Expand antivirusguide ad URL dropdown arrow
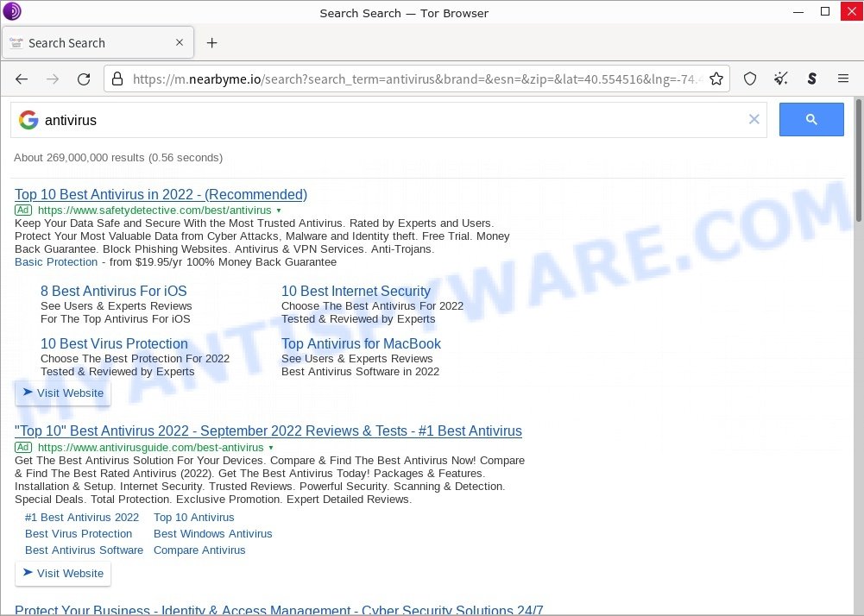 (270, 448)
